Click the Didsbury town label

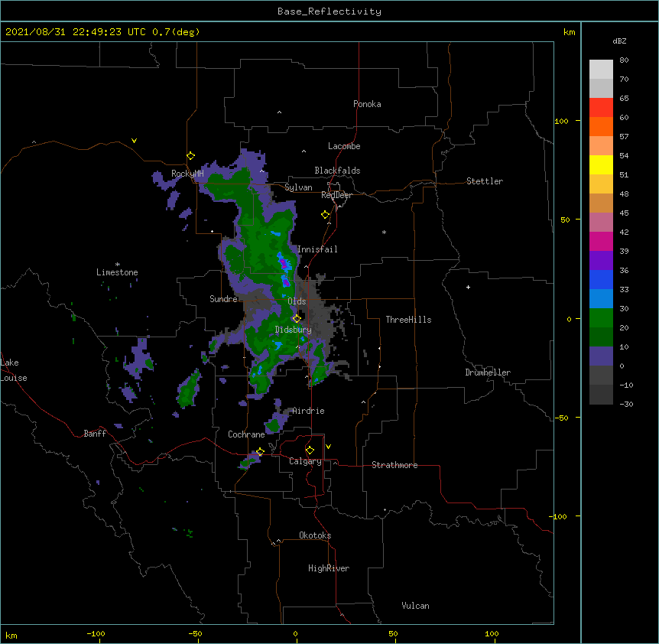293,330
